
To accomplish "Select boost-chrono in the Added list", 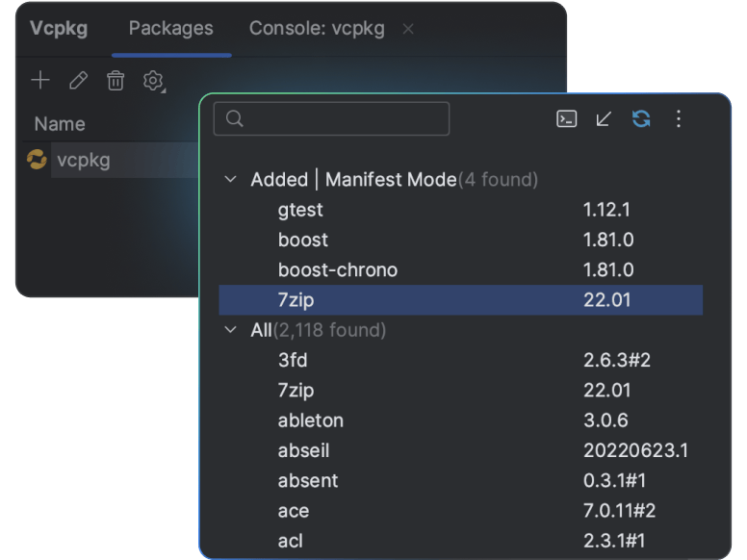I will (337, 269).
